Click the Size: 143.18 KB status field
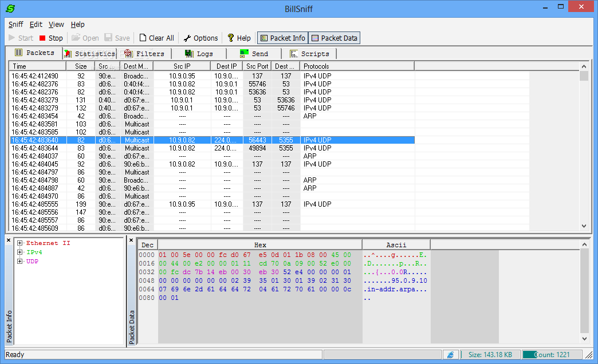Image resolution: width=598 pixels, height=364 pixels. pos(490,354)
